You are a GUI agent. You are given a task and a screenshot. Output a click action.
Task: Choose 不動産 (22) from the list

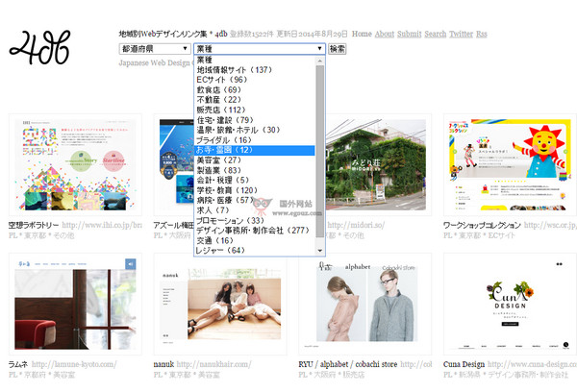pyautogui.click(x=254, y=100)
